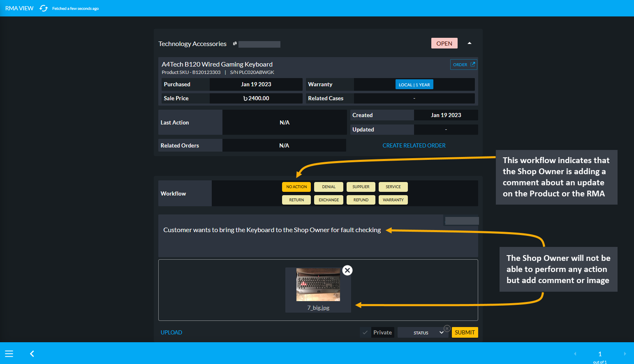Image resolution: width=634 pixels, height=364 pixels.
Task: Remove the 7_big.jpg attachment with X icon
Action: (347, 270)
